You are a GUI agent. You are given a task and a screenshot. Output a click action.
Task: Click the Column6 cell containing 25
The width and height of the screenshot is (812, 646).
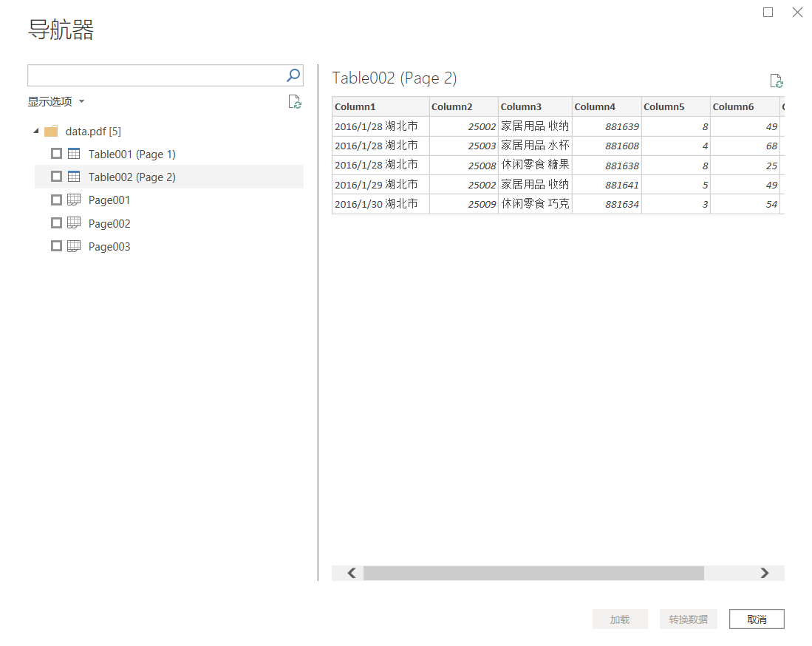745,166
